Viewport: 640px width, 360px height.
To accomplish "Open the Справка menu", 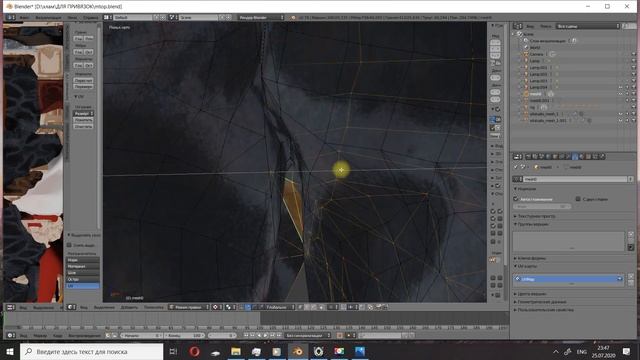I will coord(91,18).
